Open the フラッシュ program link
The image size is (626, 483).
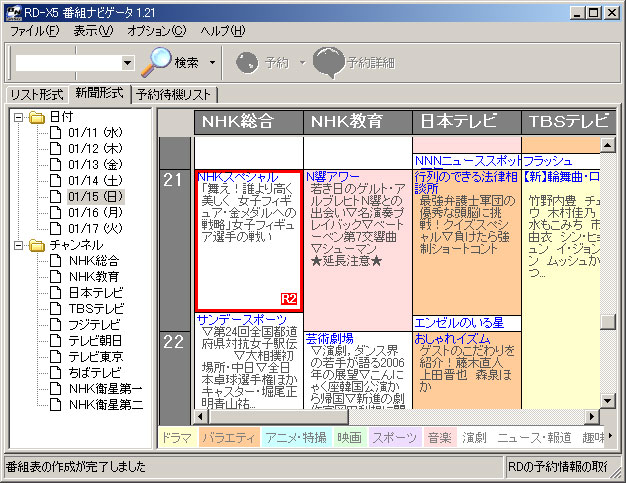coord(547,161)
